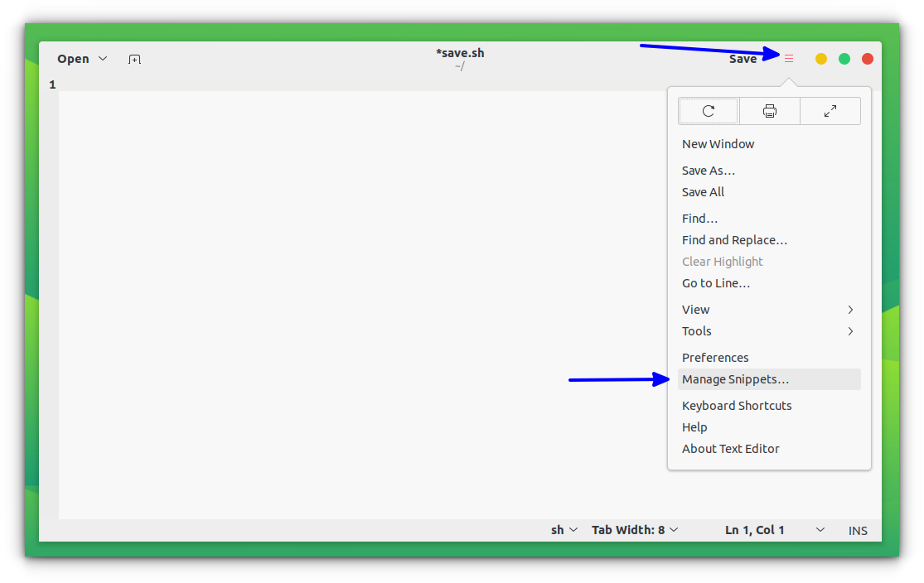Reload the current document
924x583 pixels.
click(708, 110)
